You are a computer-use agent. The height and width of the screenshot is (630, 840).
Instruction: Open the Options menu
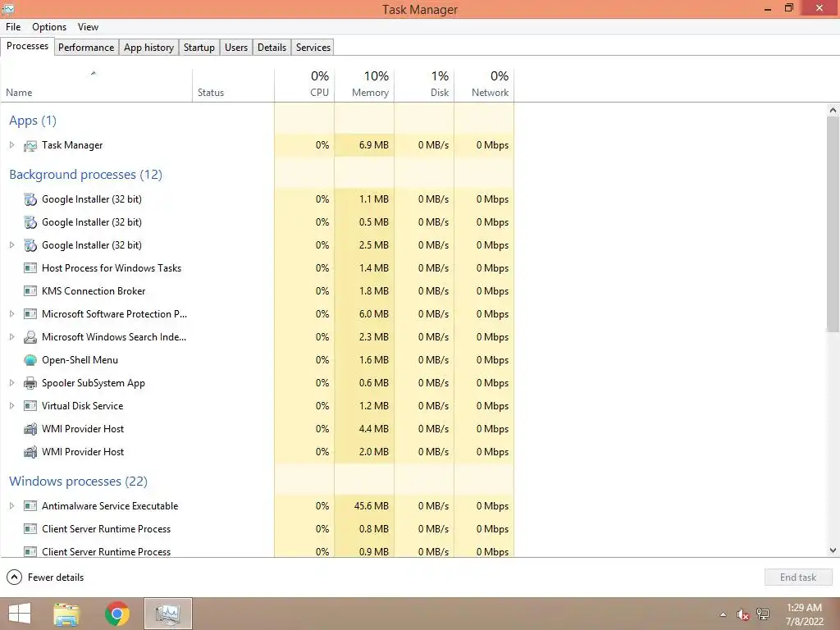click(49, 27)
